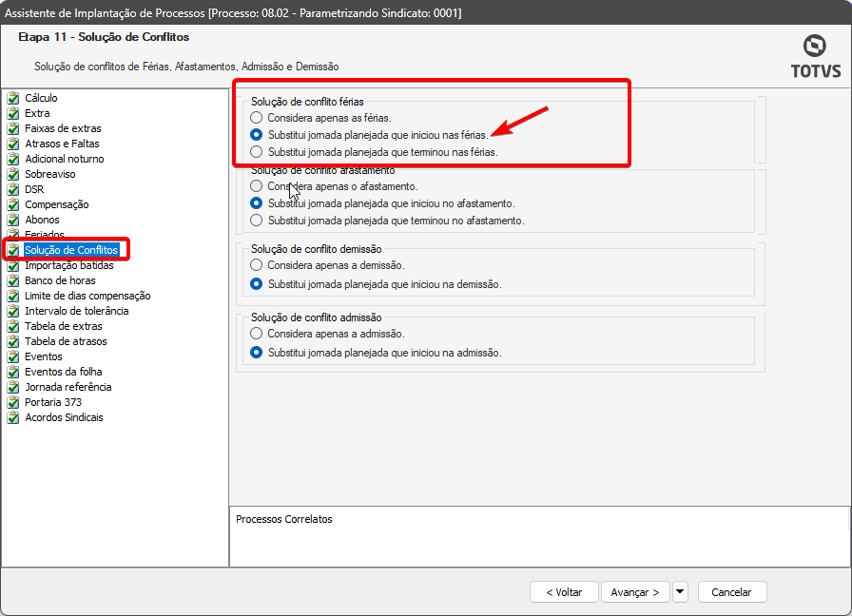The width and height of the screenshot is (852, 616).
Task: Open the dropdown arrow next to Avançar
Action: [680, 592]
